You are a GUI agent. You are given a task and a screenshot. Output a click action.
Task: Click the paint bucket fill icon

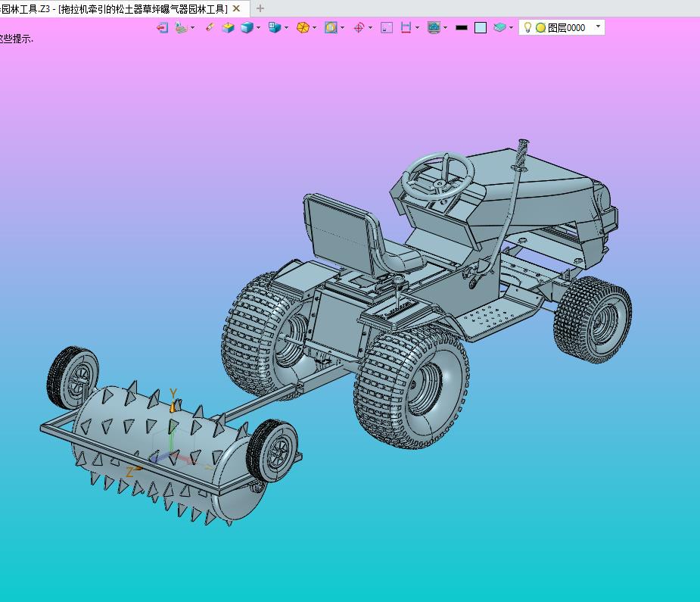pos(181,28)
